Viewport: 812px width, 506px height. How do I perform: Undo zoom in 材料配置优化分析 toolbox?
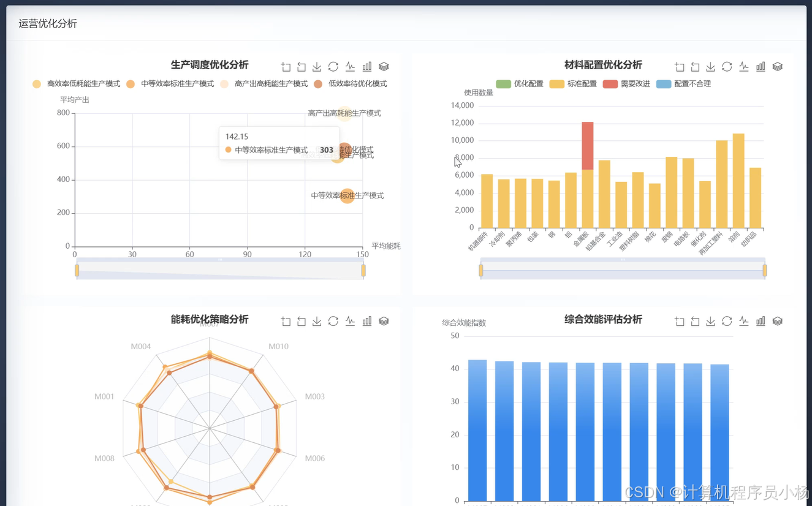click(694, 67)
